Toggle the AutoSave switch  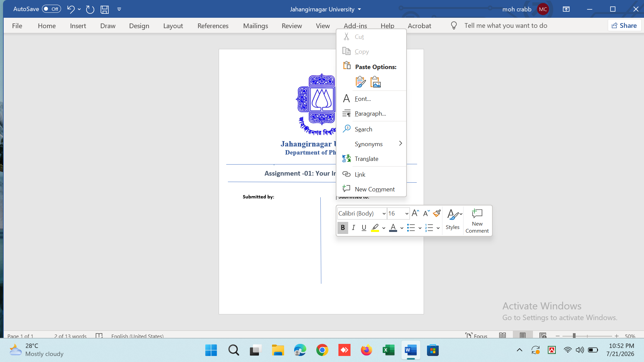51,9
